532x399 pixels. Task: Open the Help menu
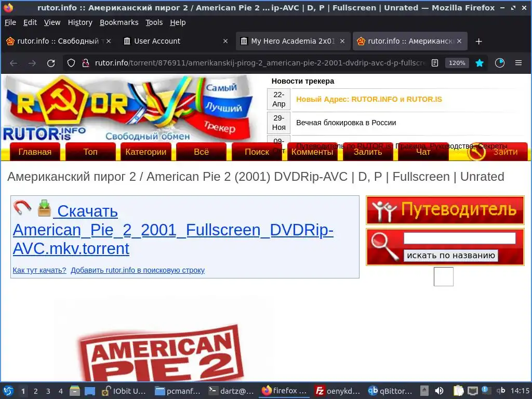(x=178, y=22)
